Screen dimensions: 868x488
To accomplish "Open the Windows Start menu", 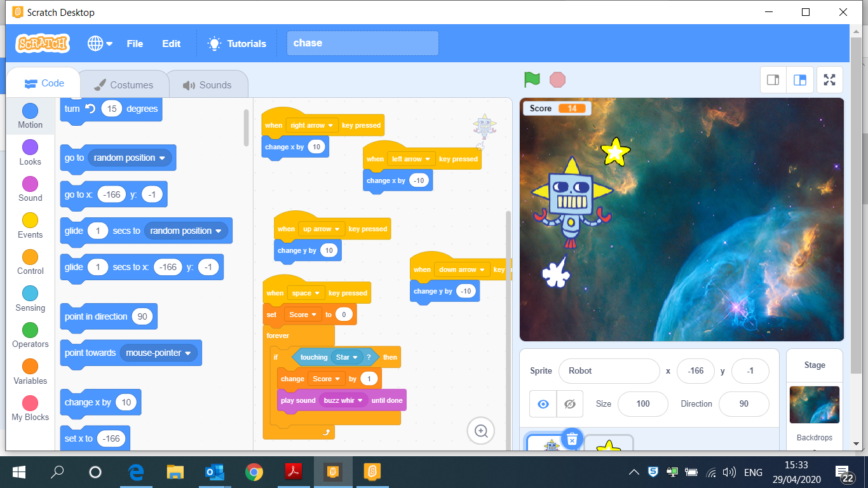I will click(x=19, y=472).
